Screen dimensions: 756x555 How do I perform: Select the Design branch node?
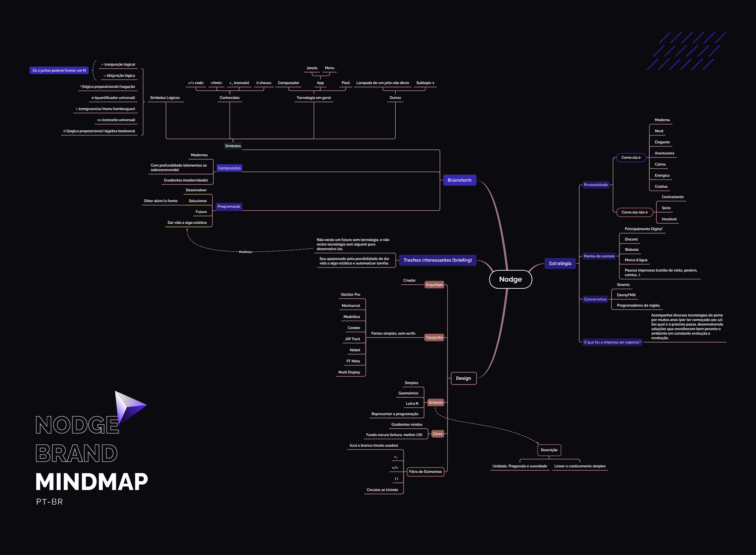tap(463, 378)
